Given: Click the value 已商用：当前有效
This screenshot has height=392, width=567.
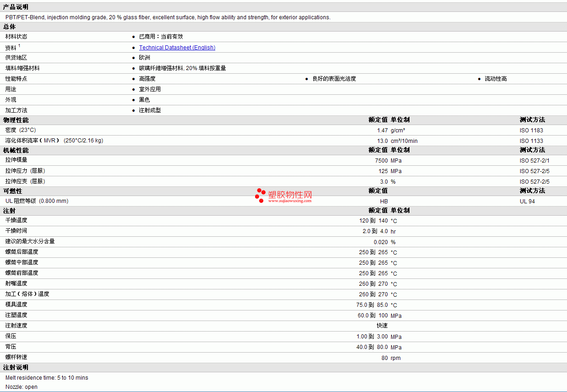Looking at the screenshot, I should click(x=161, y=37).
